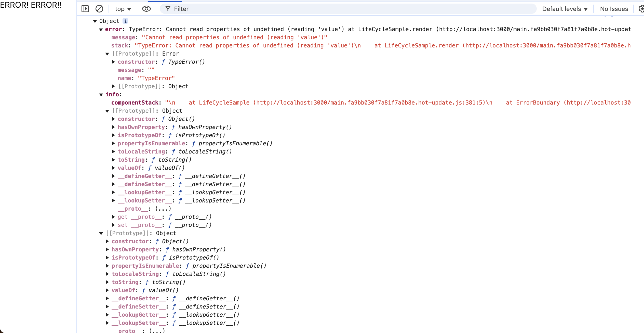The image size is (644, 333).
Task: Click the info badge beside Object
Action: [125, 21]
